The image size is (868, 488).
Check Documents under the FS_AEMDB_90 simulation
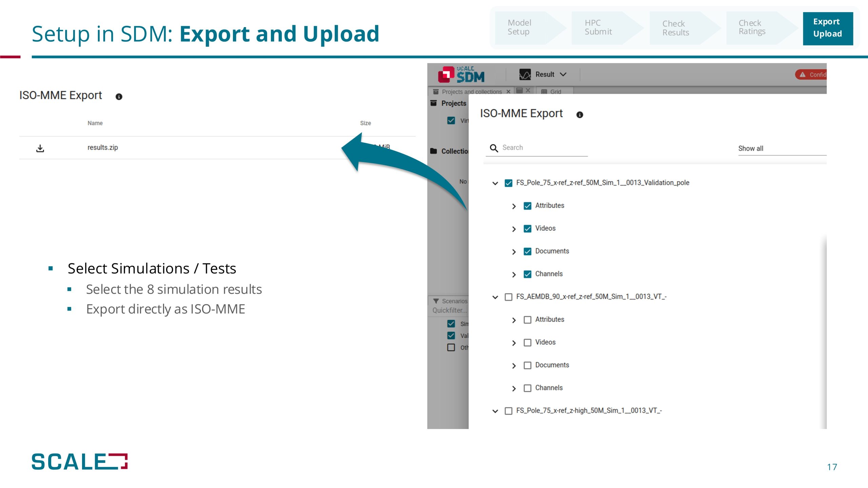click(527, 365)
